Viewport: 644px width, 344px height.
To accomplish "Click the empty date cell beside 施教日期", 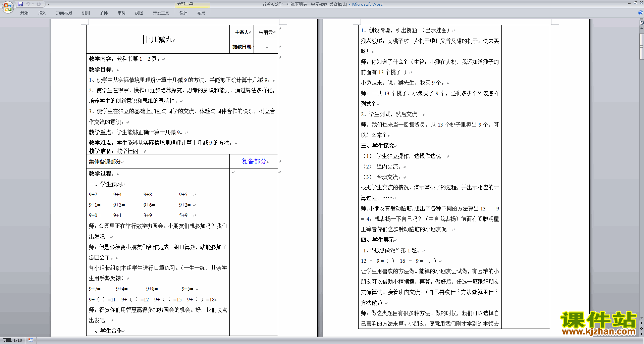I will pos(266,47).
